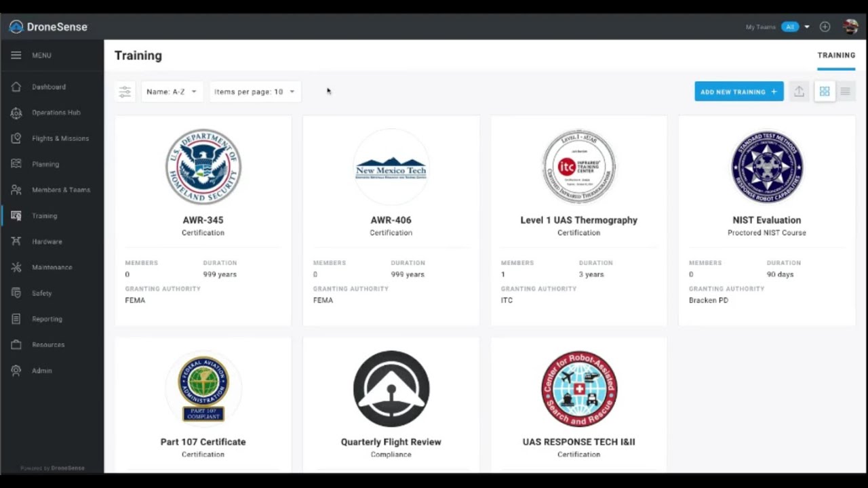Click the FAA Part 107 Compliant badge

pyautogui.click(x=203, y=388)
